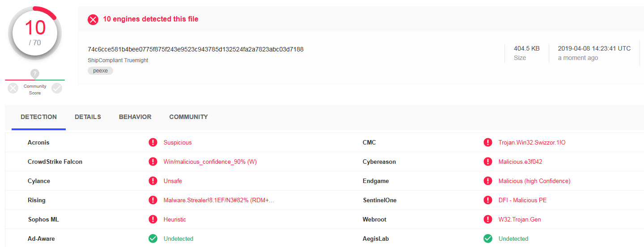The image size is (644, 247).
Task: Click the positive community vote checkmark icon
Action: tap(57, 89)
